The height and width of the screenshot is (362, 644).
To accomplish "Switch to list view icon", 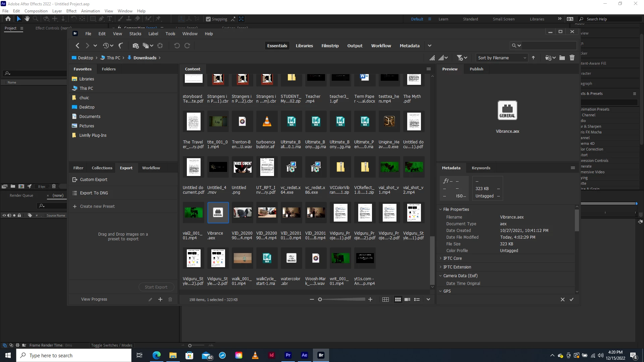I will pos(417,300).
